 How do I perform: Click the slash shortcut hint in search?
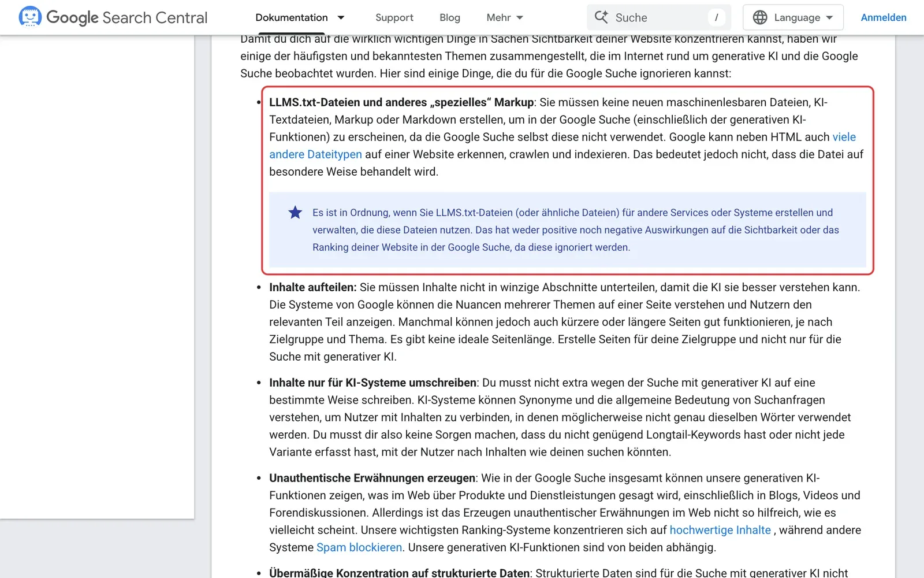click(x=717, y=17)
